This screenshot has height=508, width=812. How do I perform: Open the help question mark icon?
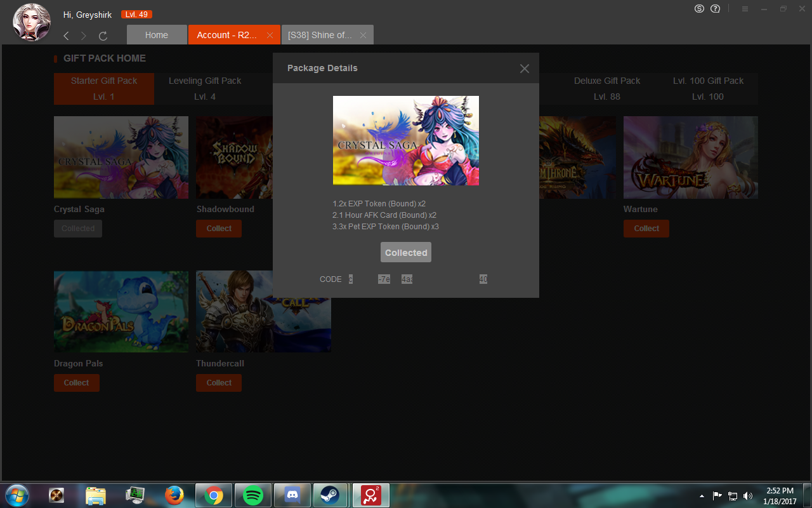tap(716, 9)
